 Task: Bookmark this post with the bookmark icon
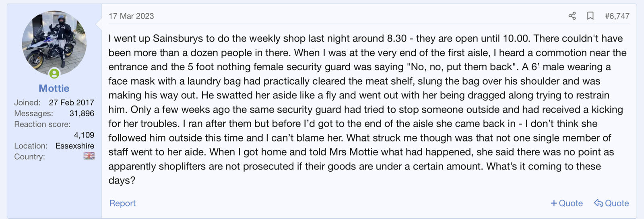pyautogui.click(x=590, y=16)
